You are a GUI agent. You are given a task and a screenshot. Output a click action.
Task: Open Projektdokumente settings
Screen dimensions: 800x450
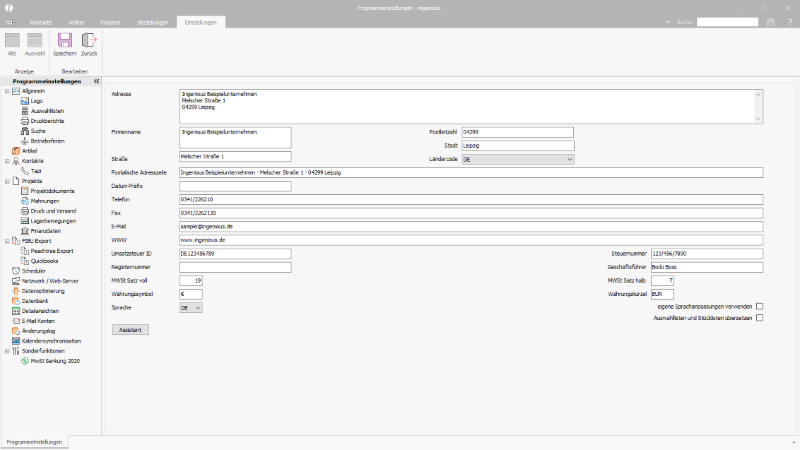click(x=52, y=191)
